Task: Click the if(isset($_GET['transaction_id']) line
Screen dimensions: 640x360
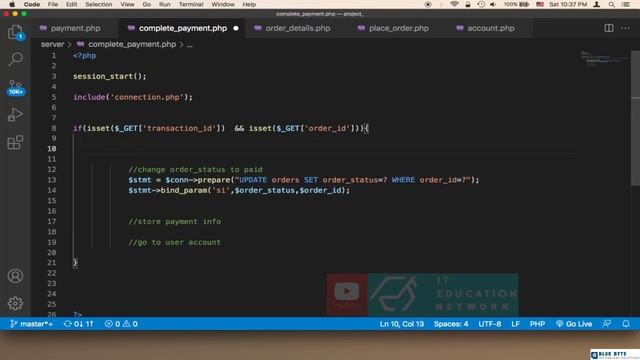Action: (x=221, y=128)
